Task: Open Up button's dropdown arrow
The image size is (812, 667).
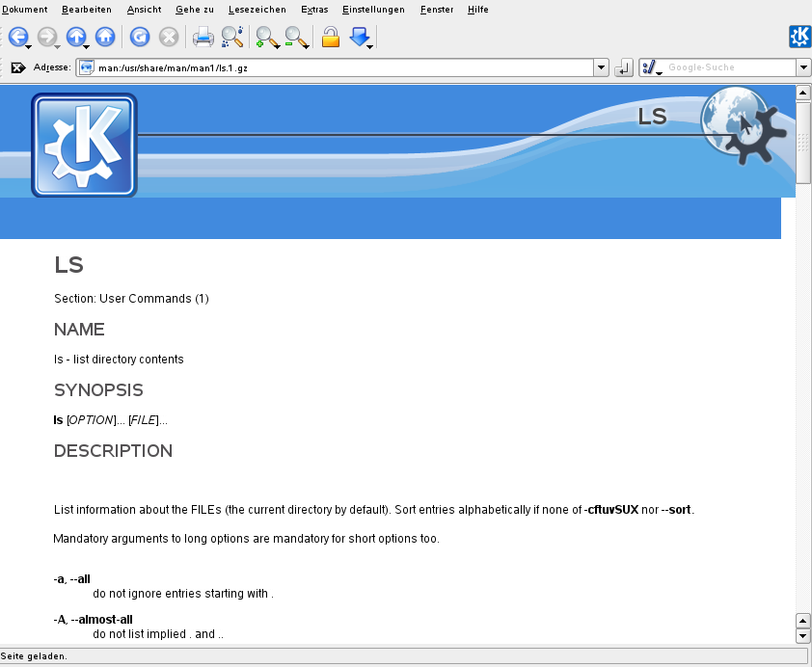Action: tap(87, 47)
